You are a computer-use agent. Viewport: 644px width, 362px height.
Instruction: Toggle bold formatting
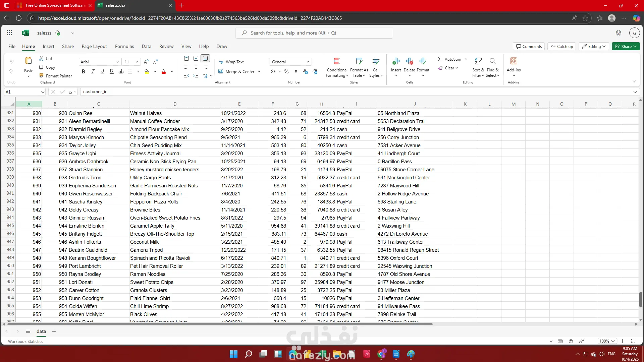tap(84, 71)
